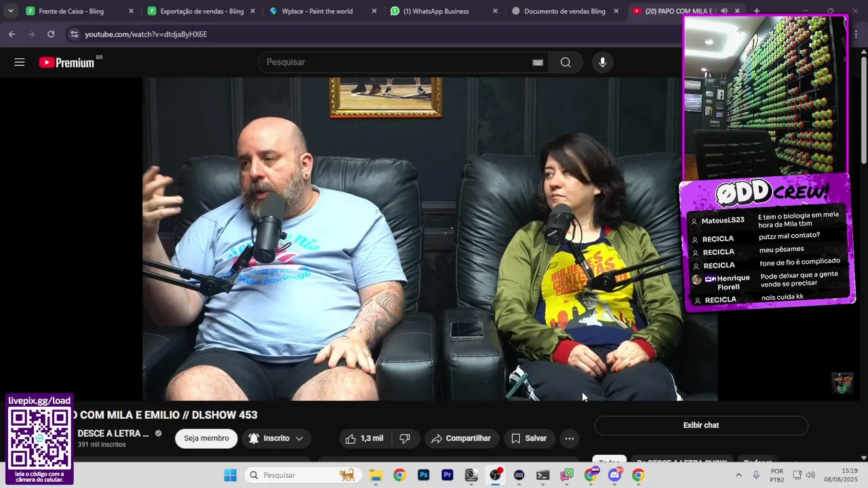Close the Wplace - Paint the world tab

click(374, 11)
